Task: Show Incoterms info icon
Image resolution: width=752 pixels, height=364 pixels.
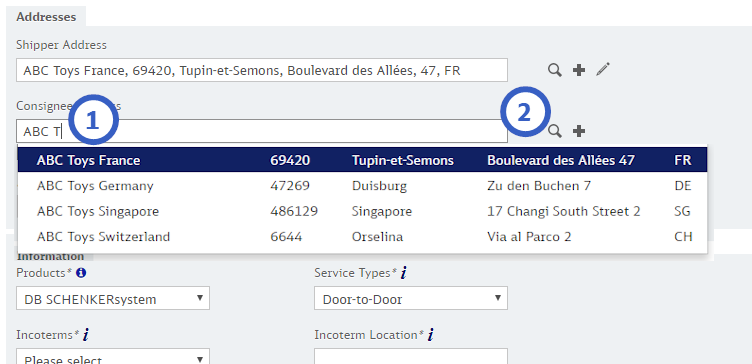Action: click(85, 335)
